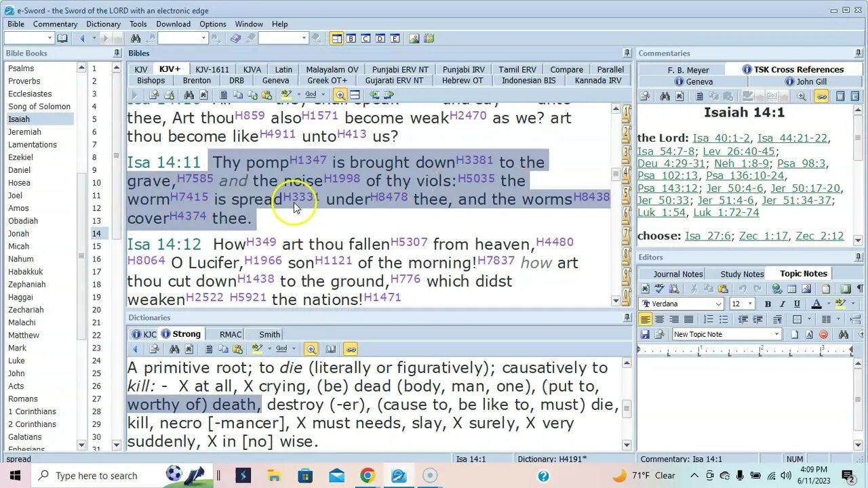
Task: Select layout C icon in main toolbar
Action: coord(366,39)
